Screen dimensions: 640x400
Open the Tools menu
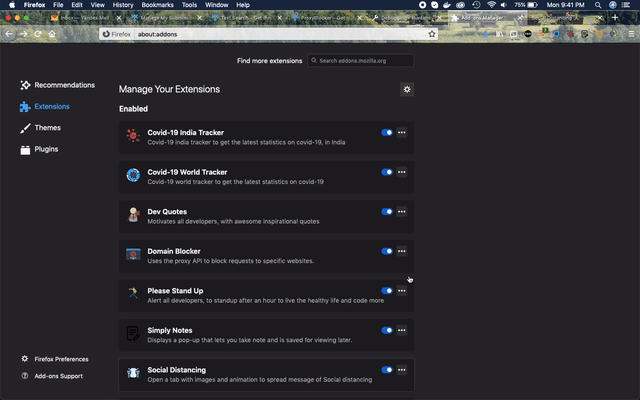point(189,5)
